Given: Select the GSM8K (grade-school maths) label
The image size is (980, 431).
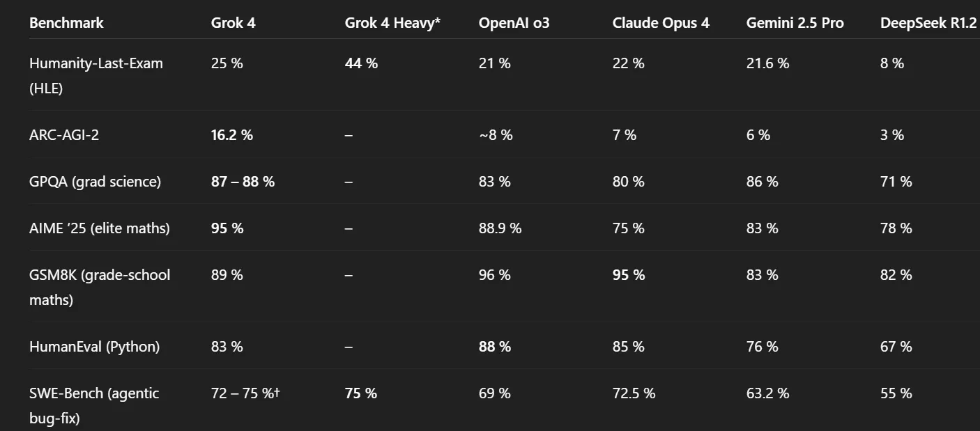Looking at the screenshot, I should click(x=100, y=288).
